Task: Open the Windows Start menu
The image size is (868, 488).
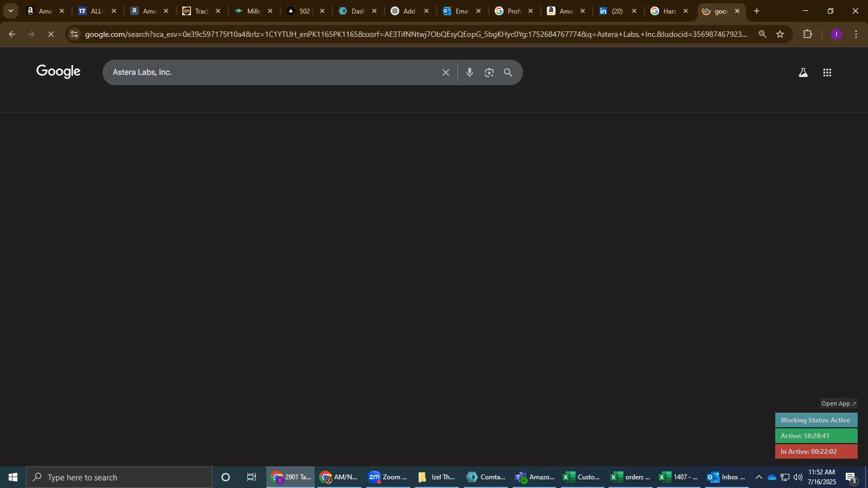Action: point(13,477)
